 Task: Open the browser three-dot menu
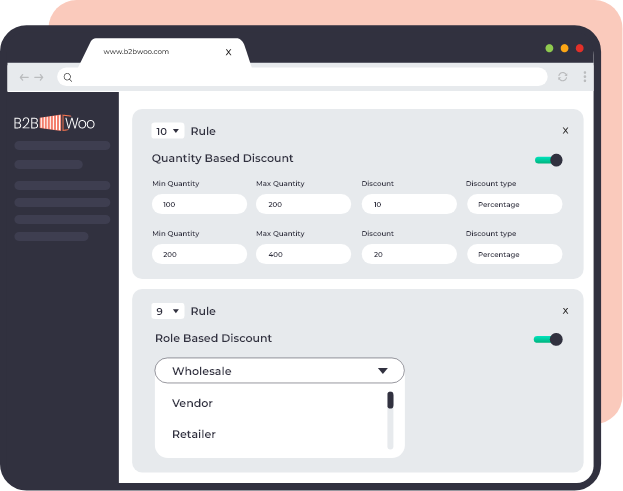pyautogui.click(x=584, y=77)
